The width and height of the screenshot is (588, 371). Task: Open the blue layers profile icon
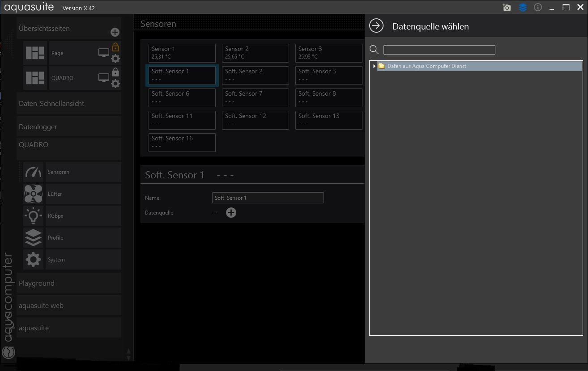[523, 8]
